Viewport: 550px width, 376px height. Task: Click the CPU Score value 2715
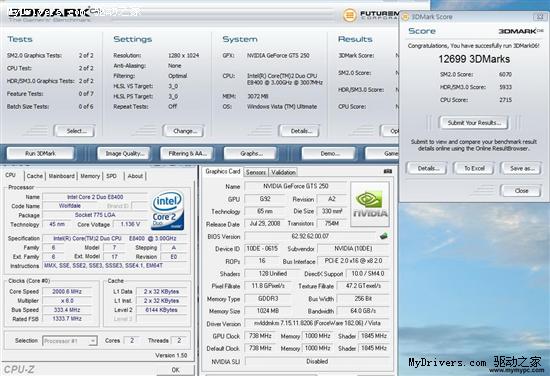(505, 100)
